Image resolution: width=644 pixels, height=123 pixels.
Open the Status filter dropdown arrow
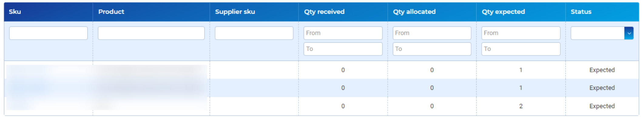(629, 33)
